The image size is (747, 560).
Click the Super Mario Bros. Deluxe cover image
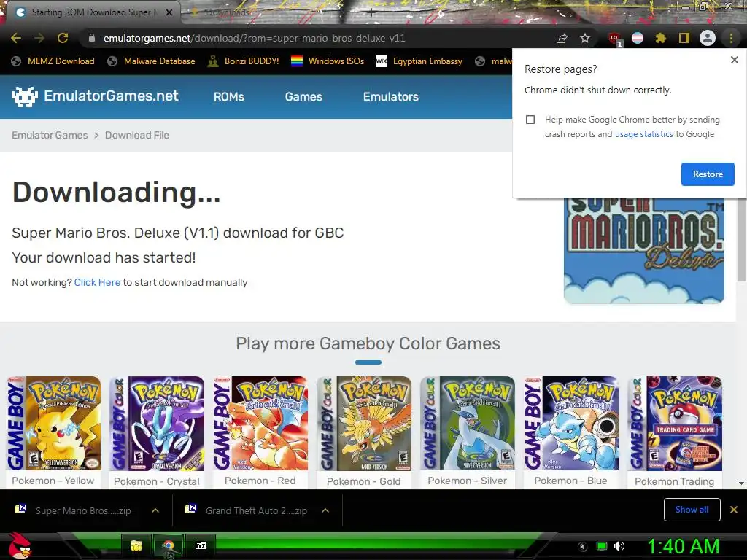pos(643,251)
